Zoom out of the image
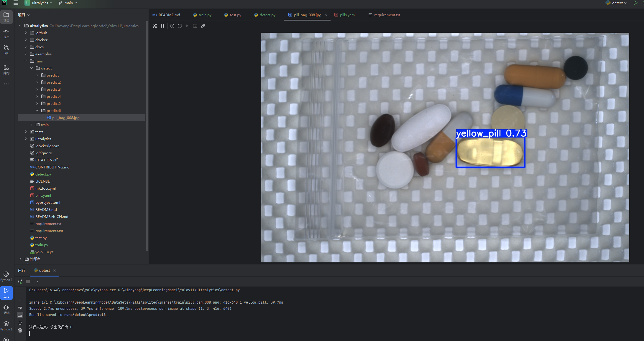This screenshot has width=644, height=341. (180, 26)
